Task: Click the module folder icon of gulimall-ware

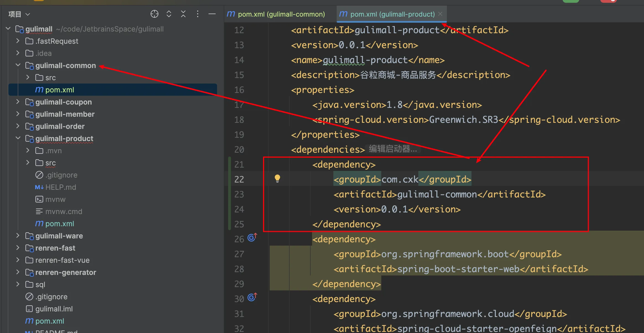Action: (x=29, y=236)
